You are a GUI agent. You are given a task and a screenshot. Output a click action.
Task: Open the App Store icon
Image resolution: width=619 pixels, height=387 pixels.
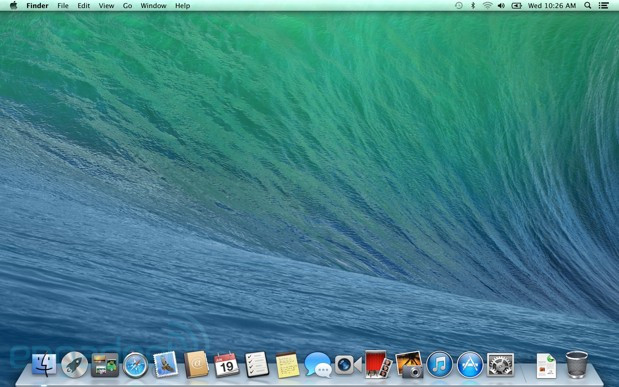pos(470,364)
